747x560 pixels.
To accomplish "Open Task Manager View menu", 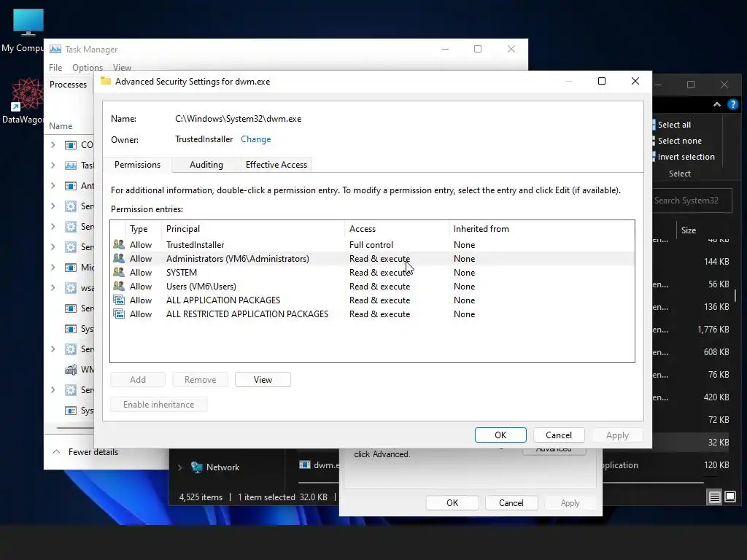I will tap(122, 68).
